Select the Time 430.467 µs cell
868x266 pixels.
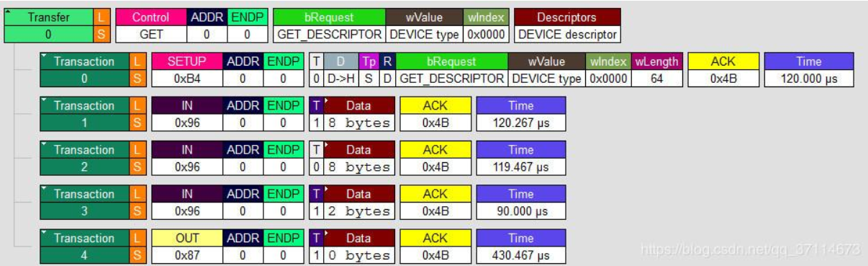pyautogui.click(x=521, y=247)
